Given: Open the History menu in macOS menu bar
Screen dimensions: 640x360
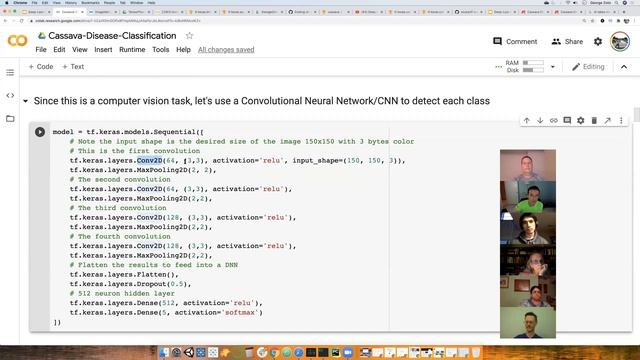Looking at the screenshot, I should [71, 2].
